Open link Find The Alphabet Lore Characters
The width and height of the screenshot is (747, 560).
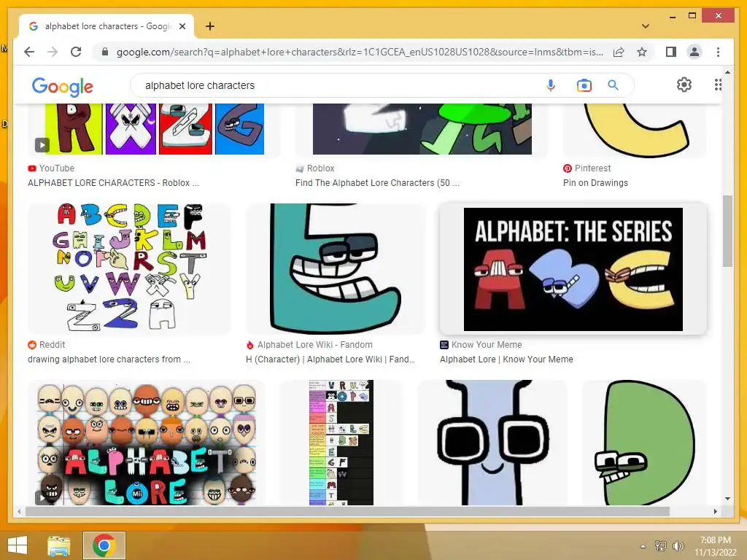(377, 183)
